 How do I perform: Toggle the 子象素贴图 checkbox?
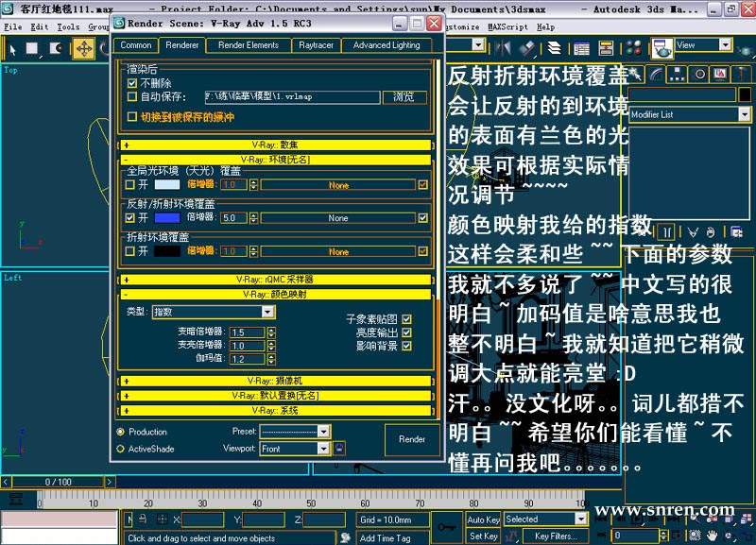[x=407, y=319]
